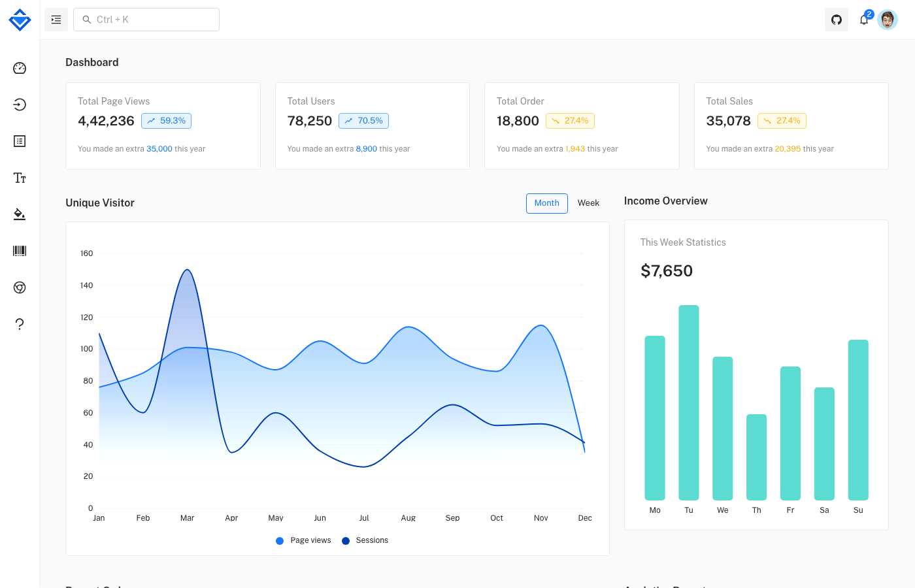Open Documentation via the question mark icon
The image size is (915, 588).
click(20, 324)
